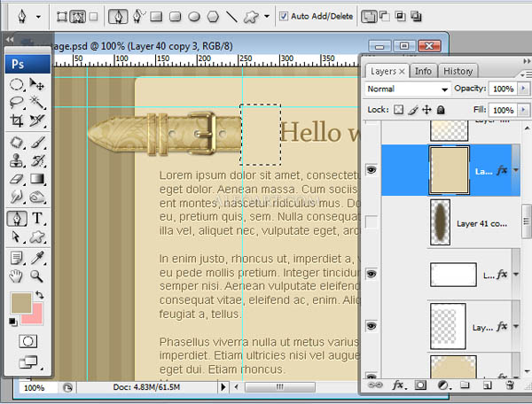Select the Healing Patch tool

click(16, 143)
